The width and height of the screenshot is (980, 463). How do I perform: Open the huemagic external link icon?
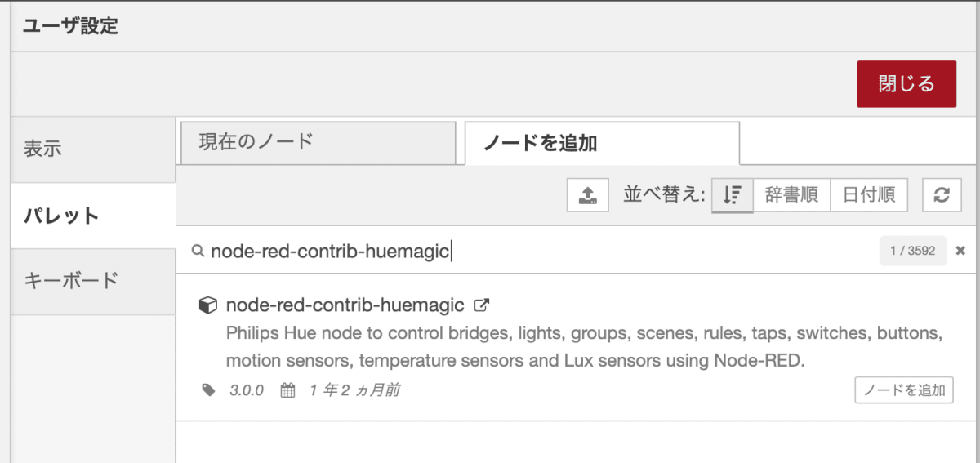tap(482, 305)
